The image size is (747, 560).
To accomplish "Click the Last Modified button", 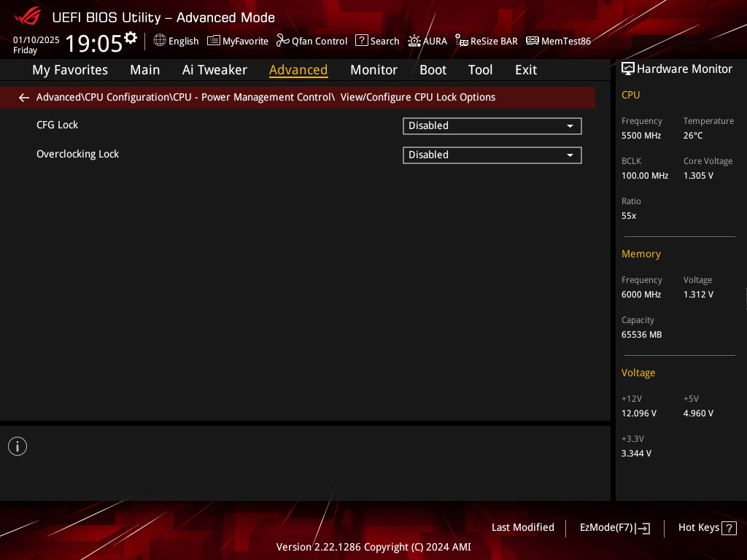I will [522, 527].
